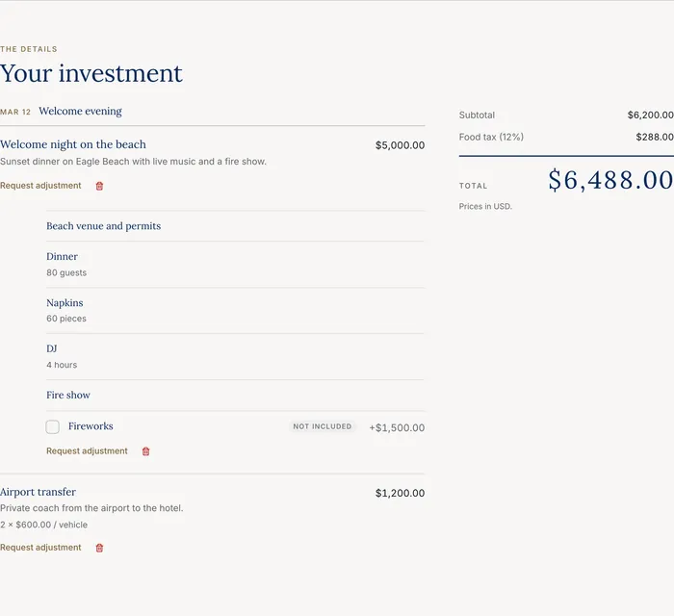
Task: Click 'THE DETAILS' eyebrow label
Action: tap(28, 49)
